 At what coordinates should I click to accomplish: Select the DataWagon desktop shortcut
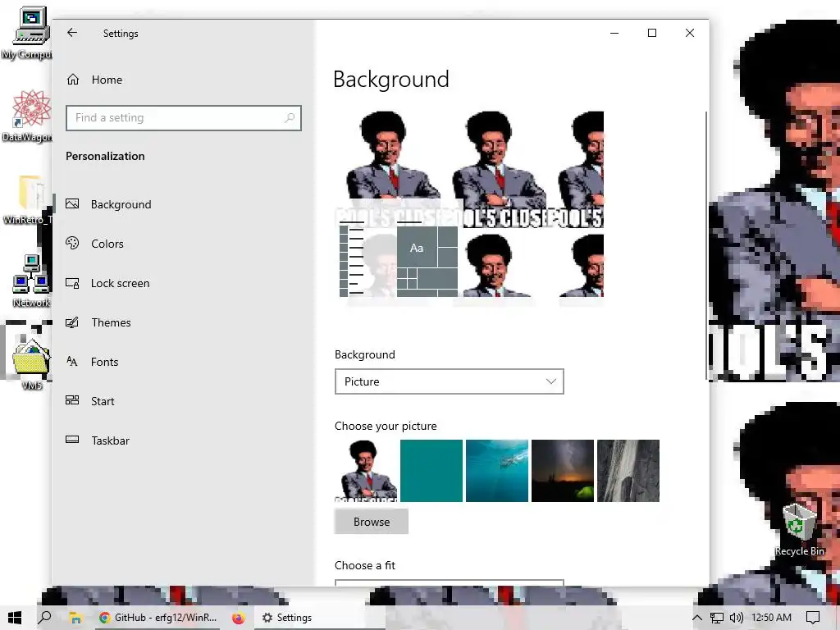pyautogui.click(x=30, y=116)
